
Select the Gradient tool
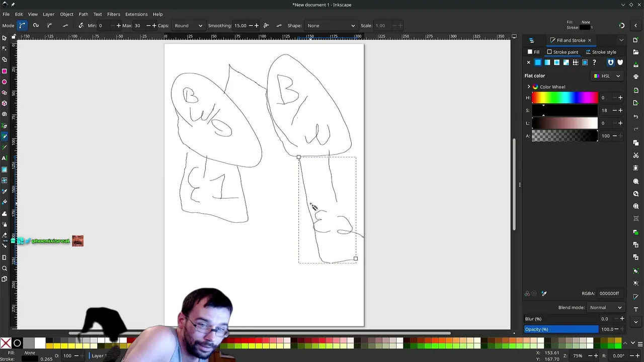point(5,169)
